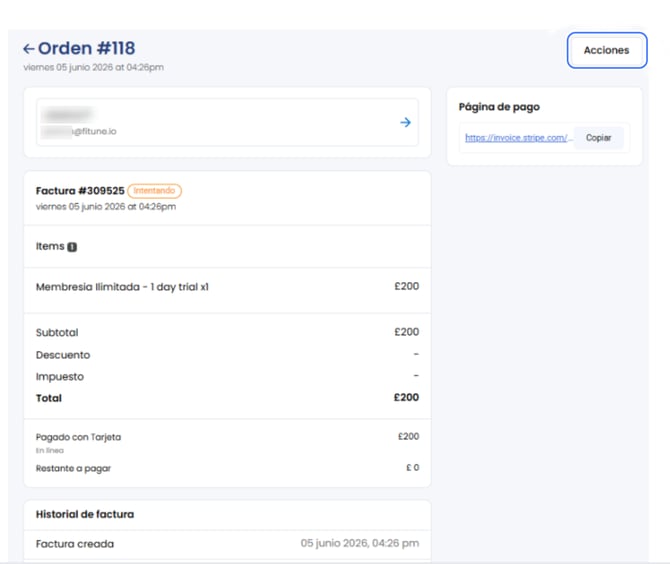
Task: Copy the payment page link with Copiar
Action: [598, 138]
